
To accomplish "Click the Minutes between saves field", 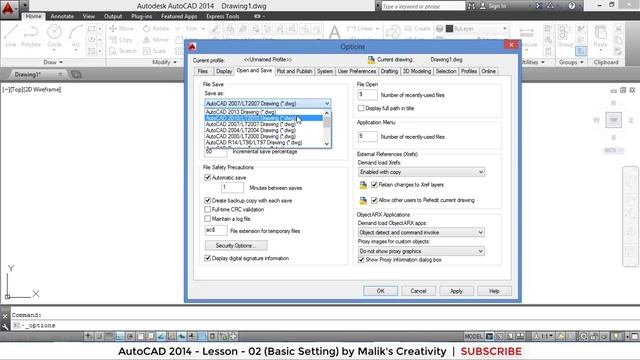I will pyautogui.click(x=232, y=187).
